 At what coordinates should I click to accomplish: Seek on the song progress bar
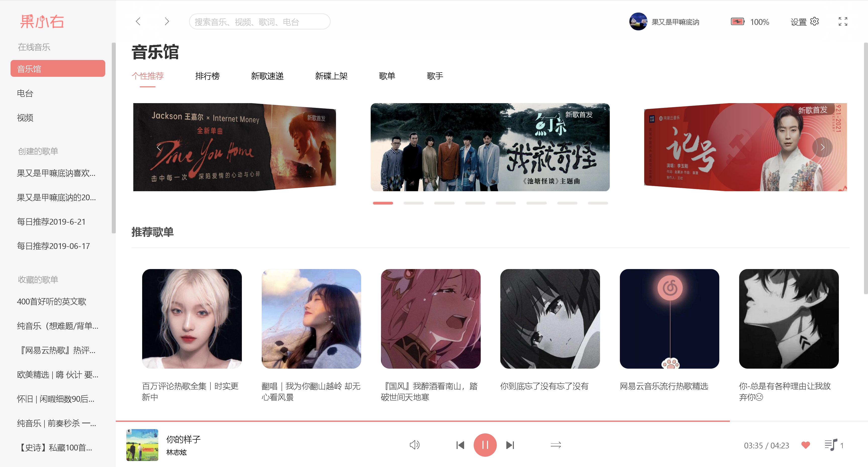click(472, 421)
